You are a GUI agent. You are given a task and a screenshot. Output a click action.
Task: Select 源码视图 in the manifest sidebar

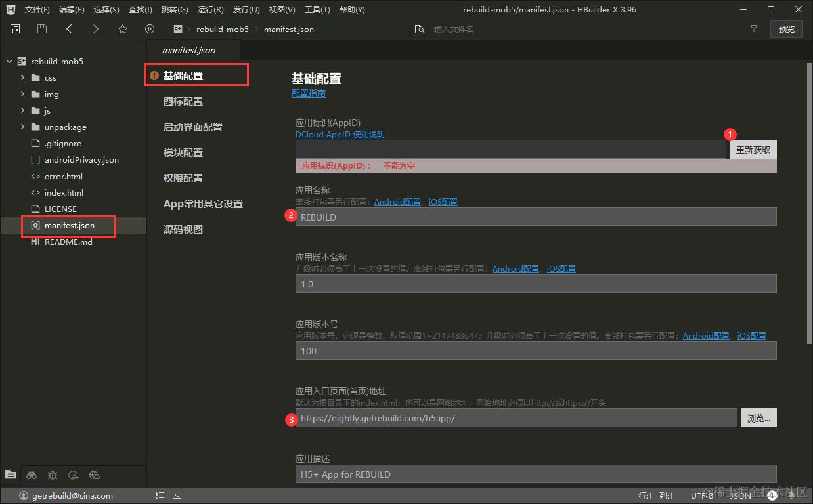click(x=183, y=230)
